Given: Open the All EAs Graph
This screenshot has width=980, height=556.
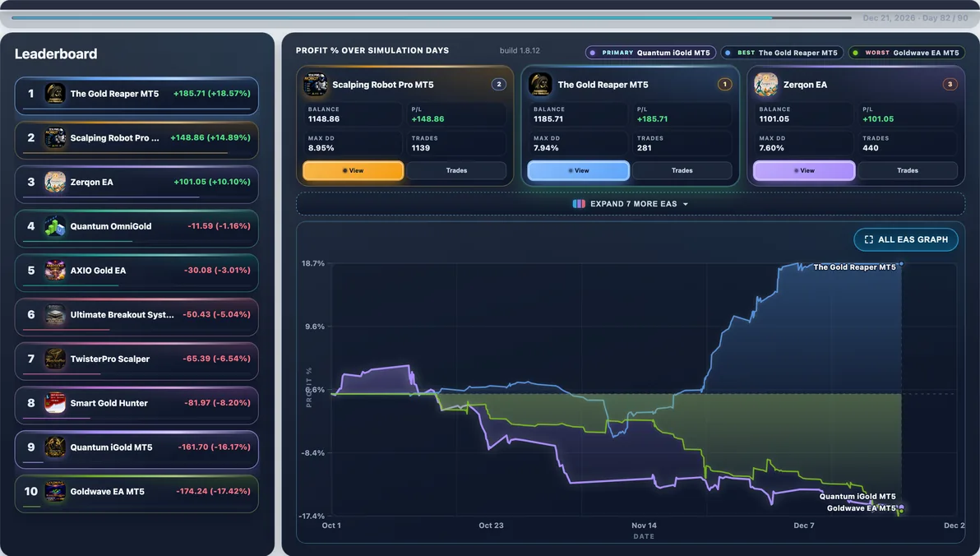Looking at the screenshot, I should [906, 239].
